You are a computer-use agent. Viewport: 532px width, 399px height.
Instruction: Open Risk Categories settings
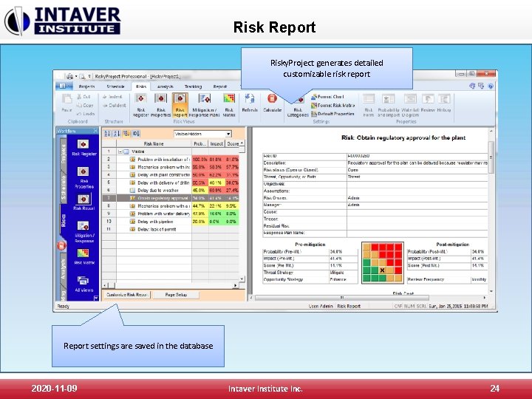pos(298,107)
